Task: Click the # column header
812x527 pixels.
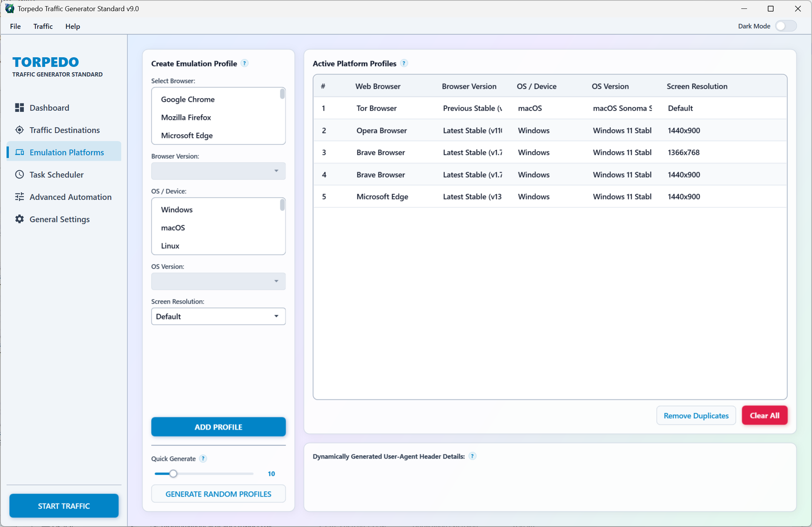Action: tap(323, 86)
